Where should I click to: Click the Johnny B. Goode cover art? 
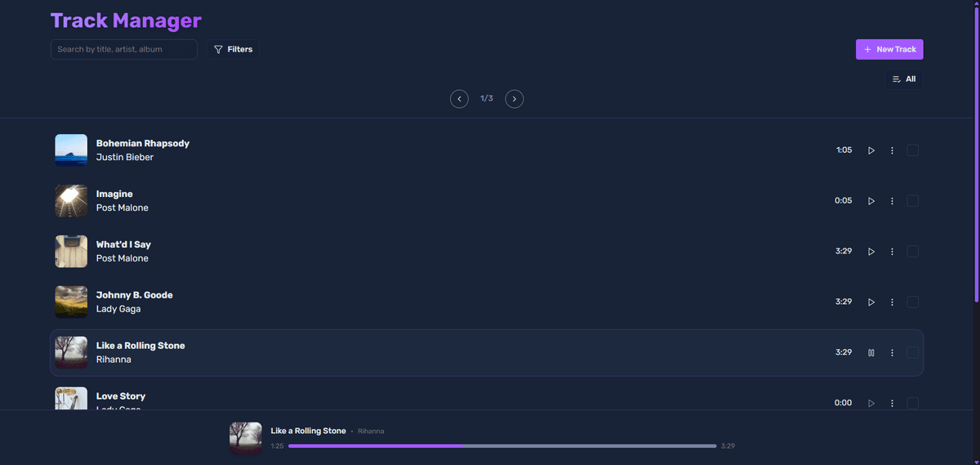coord(71,302)
